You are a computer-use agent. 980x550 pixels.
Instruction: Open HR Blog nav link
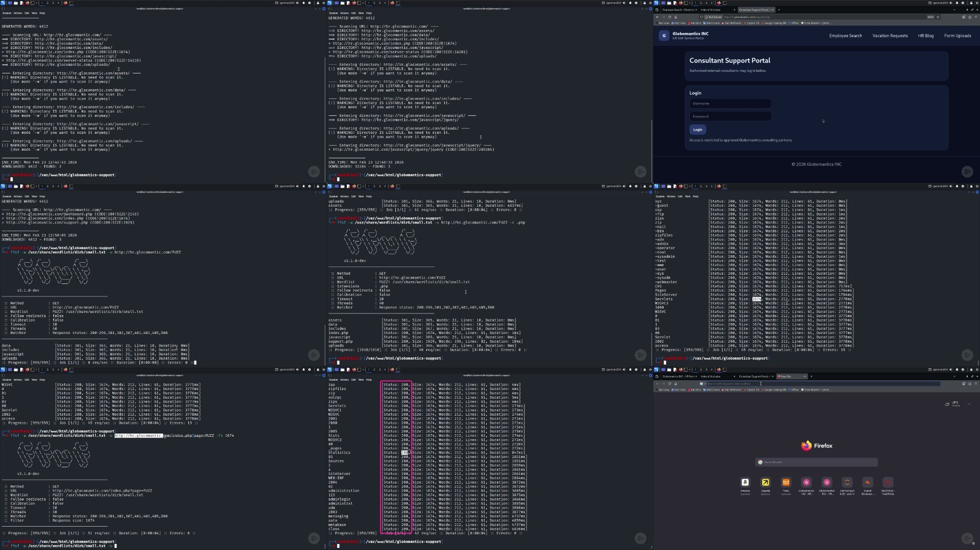[926, 36]
